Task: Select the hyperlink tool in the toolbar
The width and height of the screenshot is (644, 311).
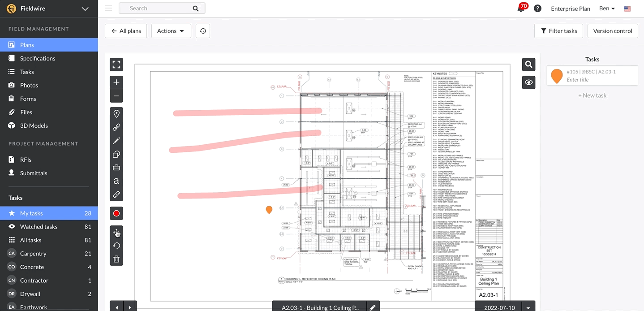Action: 116,127
